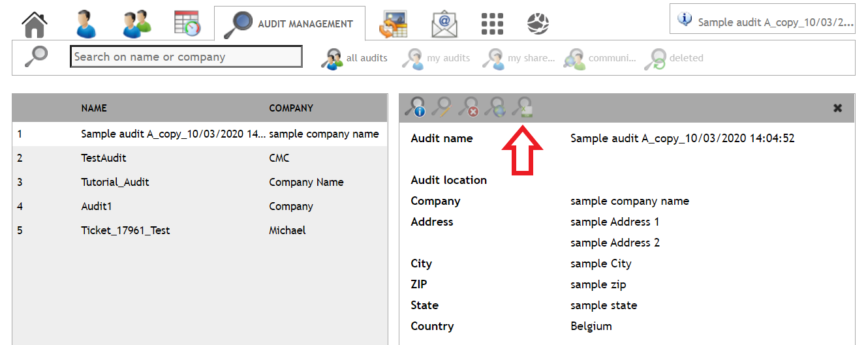The image size is (868, 345).
Task: Select the Sample audit A_copy row
Action: point(200,134)
